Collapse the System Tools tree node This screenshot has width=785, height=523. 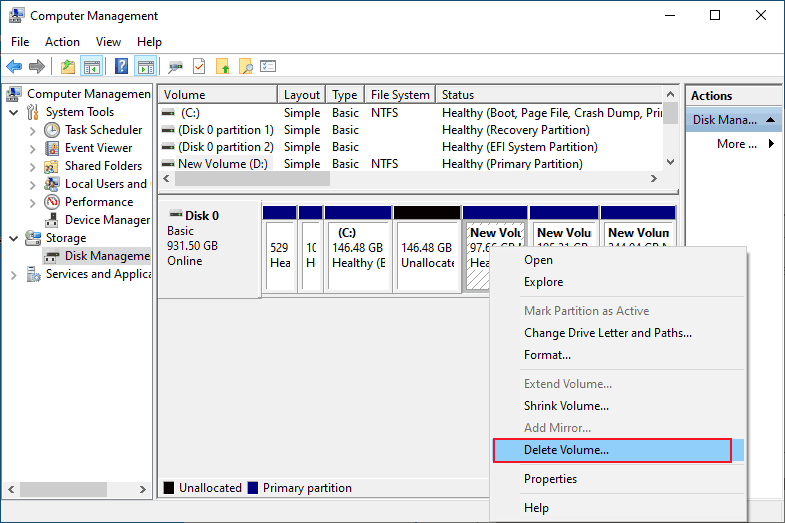tap(14, 113)
